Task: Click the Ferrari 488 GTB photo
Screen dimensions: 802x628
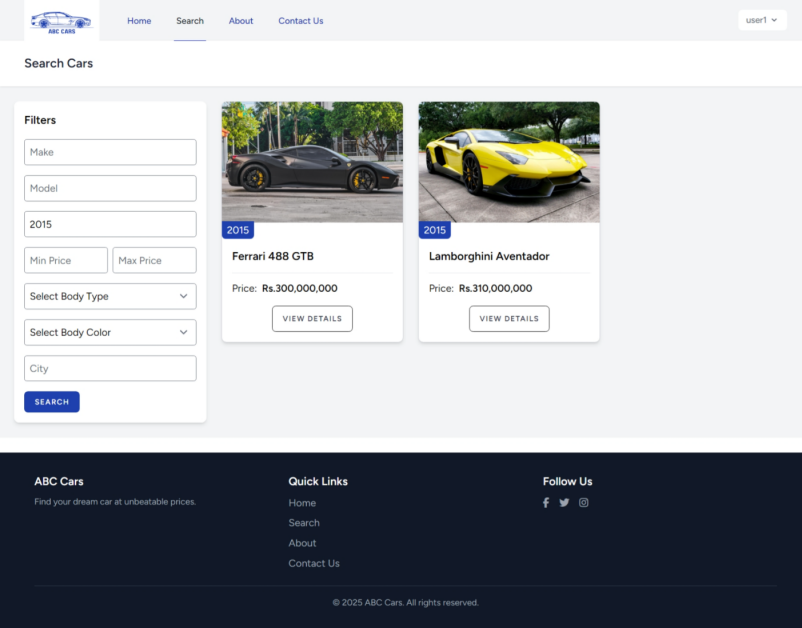Action: point(311,162)
